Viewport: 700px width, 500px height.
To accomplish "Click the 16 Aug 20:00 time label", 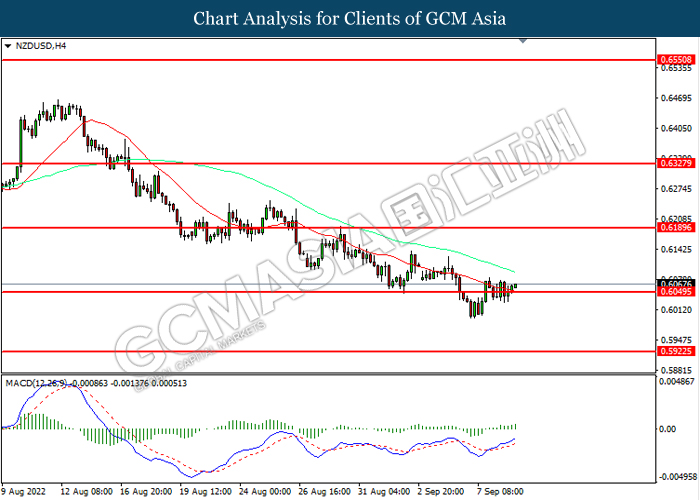I will click(x=146, y=492).
